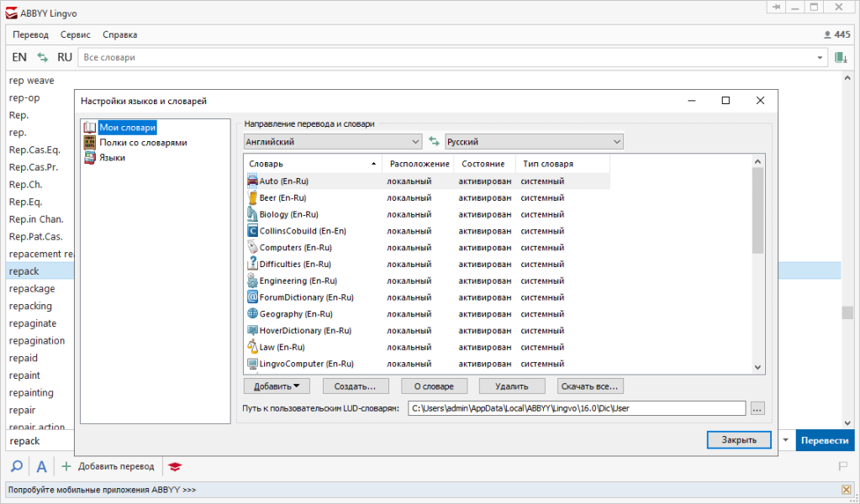Click the RU language label
Image resolution: width=860 pixels, height=504 pixels.
[x=65, y=57]
